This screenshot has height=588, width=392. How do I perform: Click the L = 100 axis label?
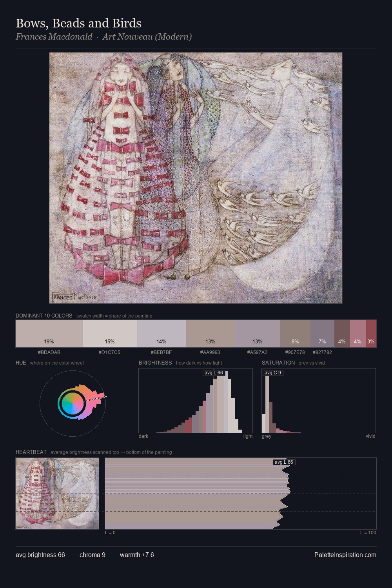point(368,533)
